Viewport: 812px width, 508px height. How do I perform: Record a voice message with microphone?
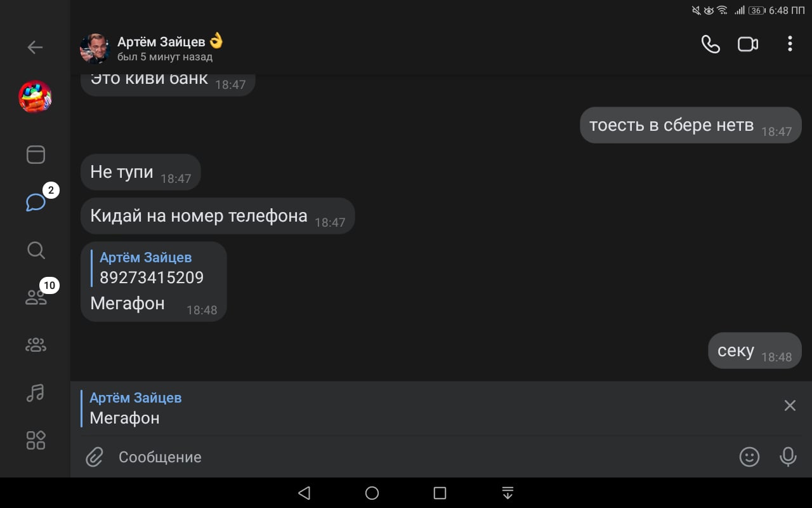click(x=788, y=457)
